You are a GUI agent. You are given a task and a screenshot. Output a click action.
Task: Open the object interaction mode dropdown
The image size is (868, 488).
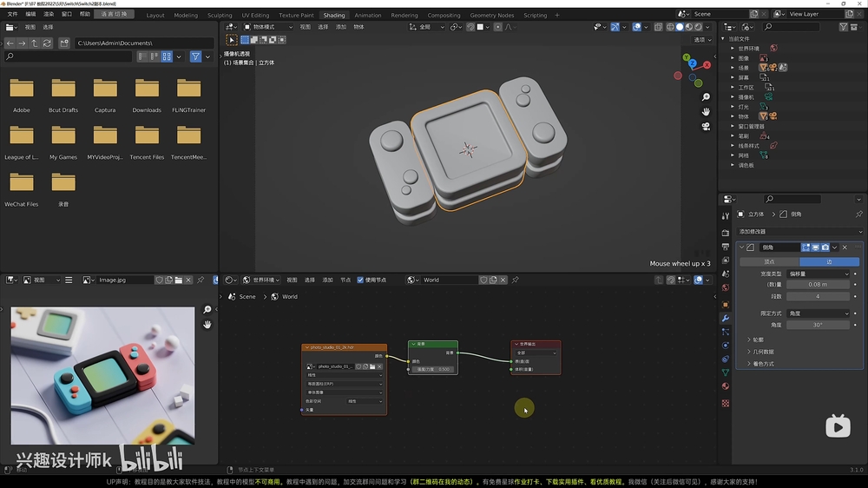click(x=268, y=27)
